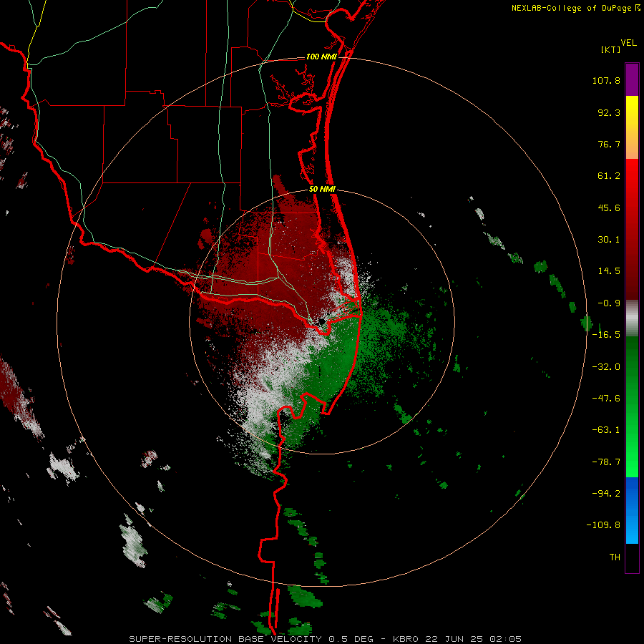Click the 45.6 legend value
This screenshot has height=644, width=644.
pos(609,208)
